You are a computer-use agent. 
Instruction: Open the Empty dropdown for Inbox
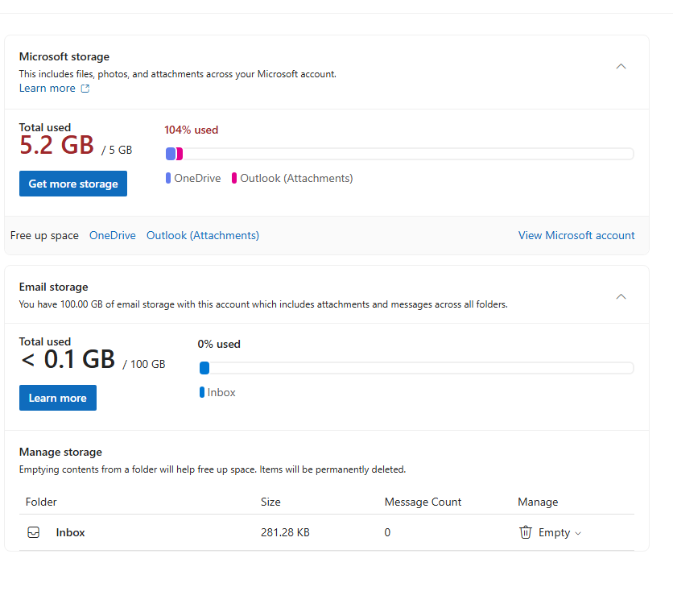(577, 533)
